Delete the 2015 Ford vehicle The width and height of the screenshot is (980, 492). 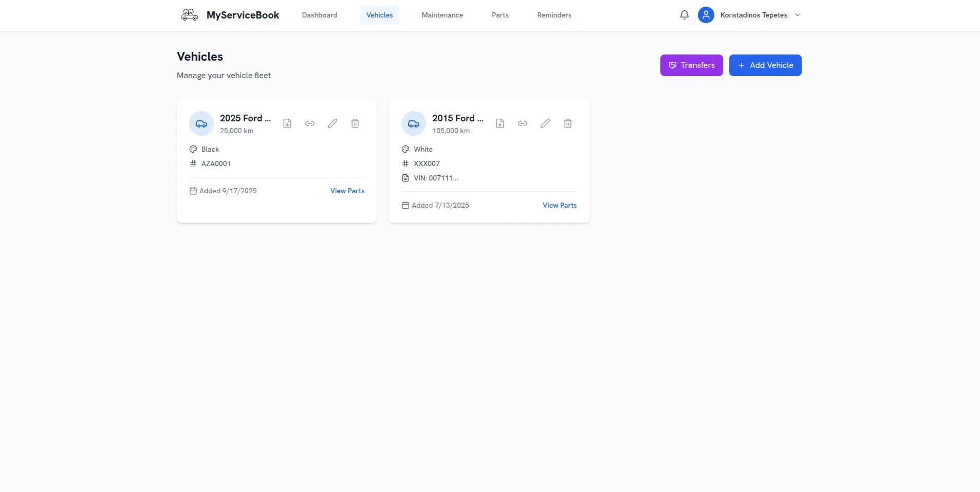(567, 123)
